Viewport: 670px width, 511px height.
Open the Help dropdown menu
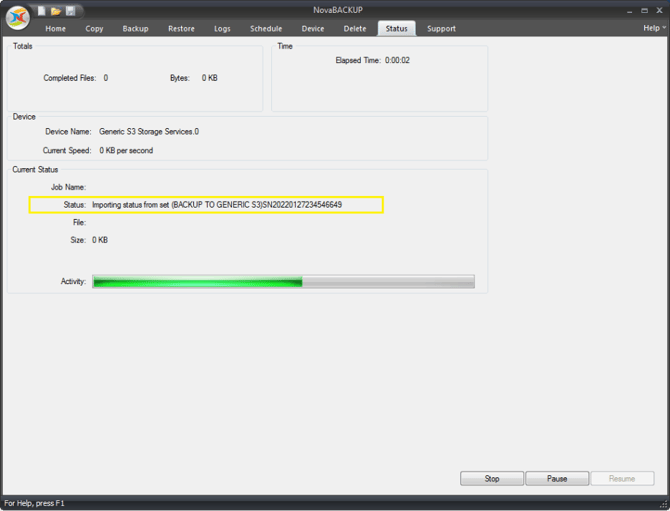click(x=652, y=28)
